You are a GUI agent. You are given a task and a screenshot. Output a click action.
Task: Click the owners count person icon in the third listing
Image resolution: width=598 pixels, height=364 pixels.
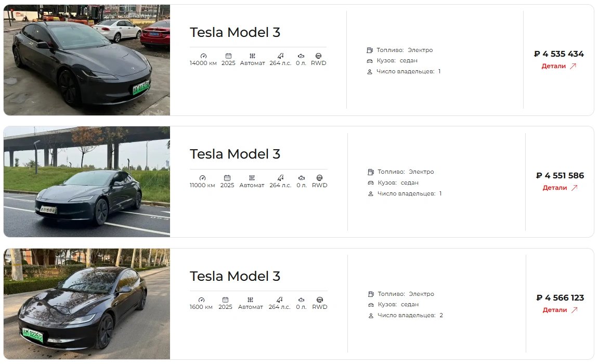(x=370, y=316)
